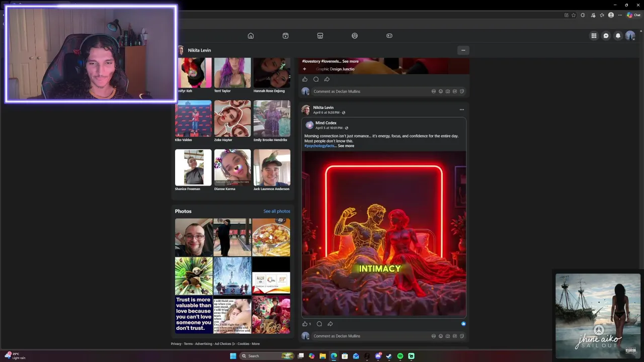The image size is (644, 362).
Task: Open the weather widget showing Light rain
Action: pyautogui.click(x=15, y=356)
